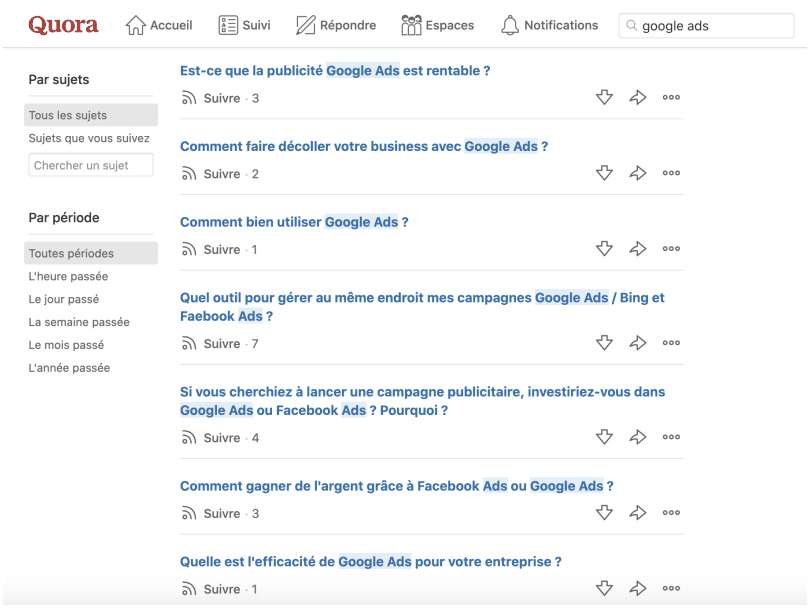Open more options for 'campagne publicitaire' question
Screen dimensions: 812x609
click(671, 437)
